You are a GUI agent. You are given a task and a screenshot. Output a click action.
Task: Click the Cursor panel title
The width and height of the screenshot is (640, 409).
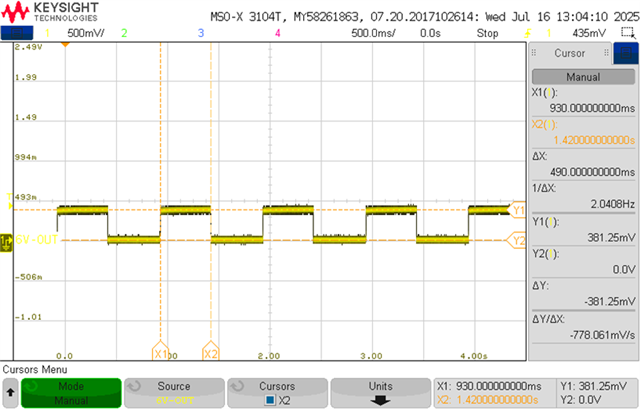coord(569,53)
